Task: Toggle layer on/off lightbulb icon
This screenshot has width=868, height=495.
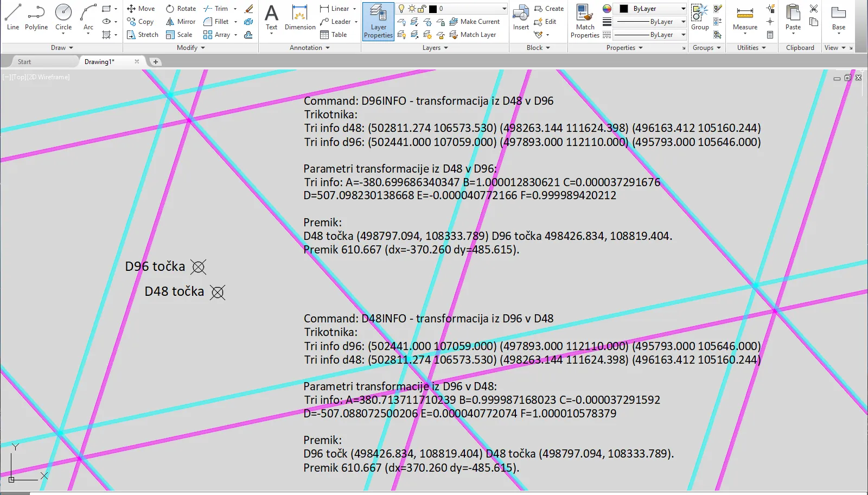Action: pyautogui.click(x=401, y=9)
